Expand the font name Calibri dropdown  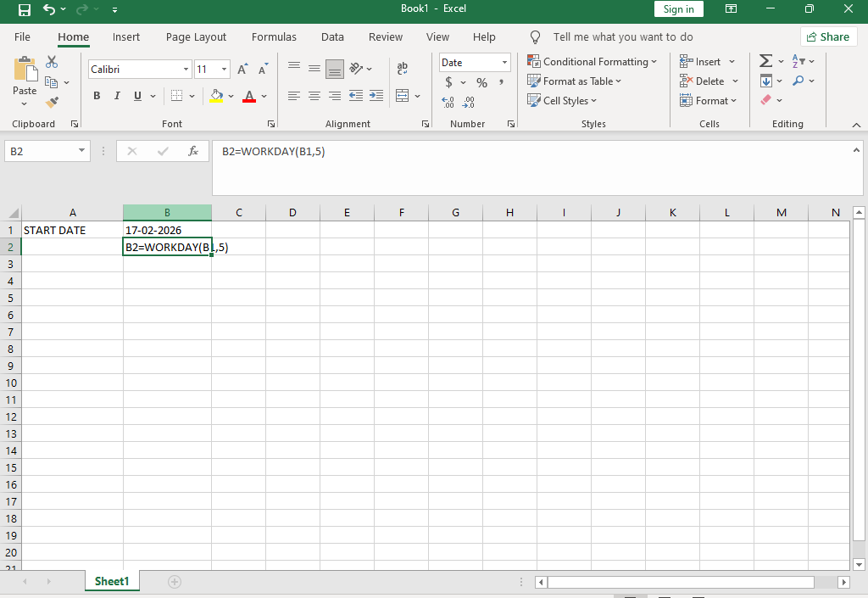coord(186,70)
